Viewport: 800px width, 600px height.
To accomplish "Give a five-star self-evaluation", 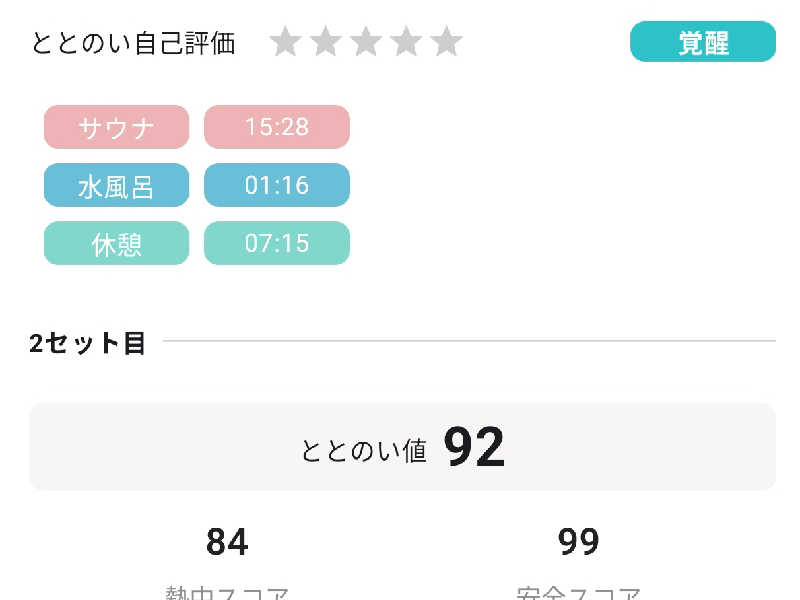I will coord(446,42).
